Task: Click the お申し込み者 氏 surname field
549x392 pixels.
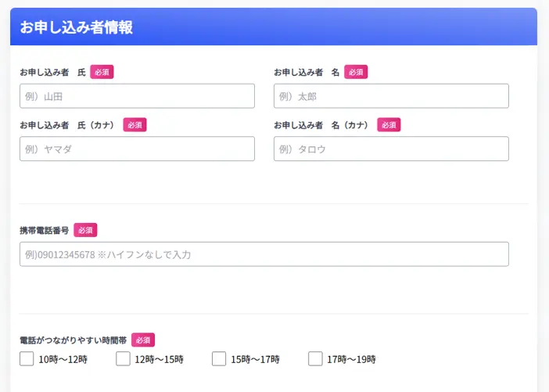Action: pyautogui.click(x=137, y=96)
